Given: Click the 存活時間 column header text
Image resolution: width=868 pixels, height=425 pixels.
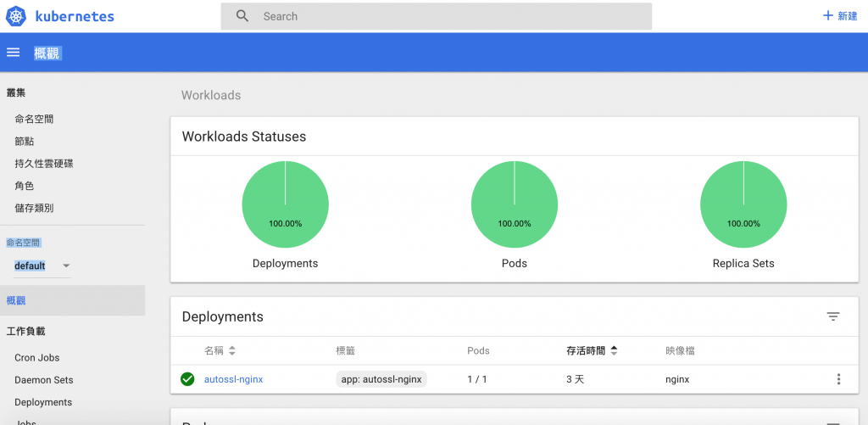Looking at the screenshot, I should point(586,350).
